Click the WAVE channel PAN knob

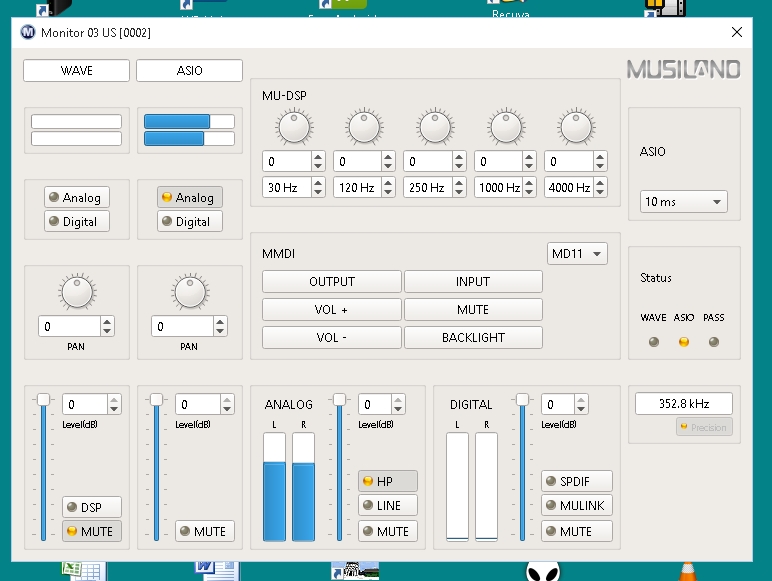point(76,292)
